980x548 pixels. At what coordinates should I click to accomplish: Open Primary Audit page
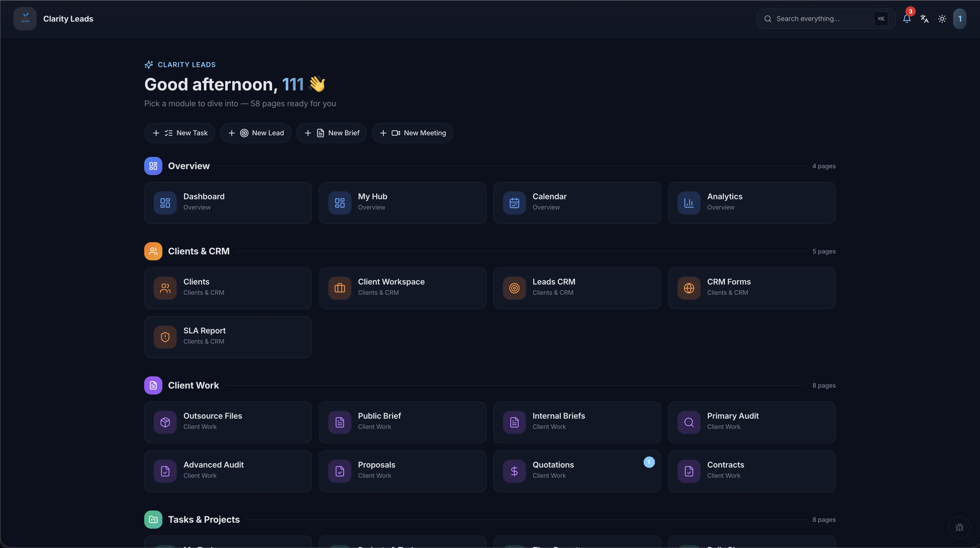pyautogui.click(x=752, y=422)
